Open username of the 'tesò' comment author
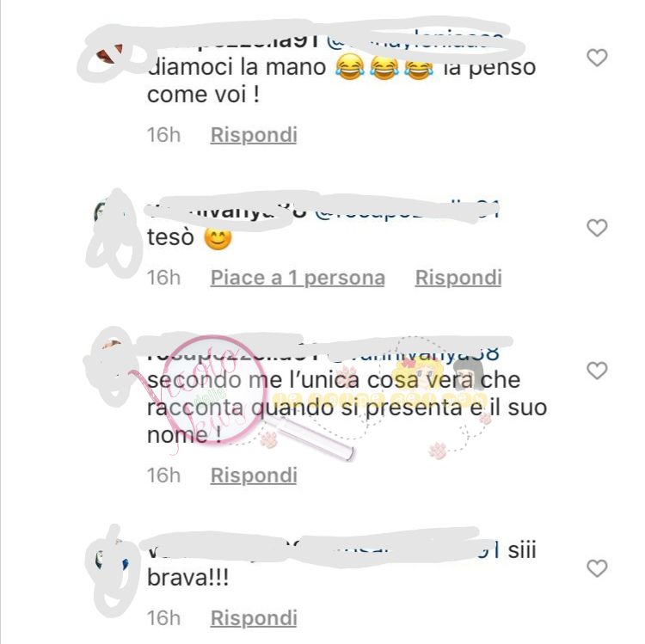Screen dimensions: 645x644 pos(227,212)
